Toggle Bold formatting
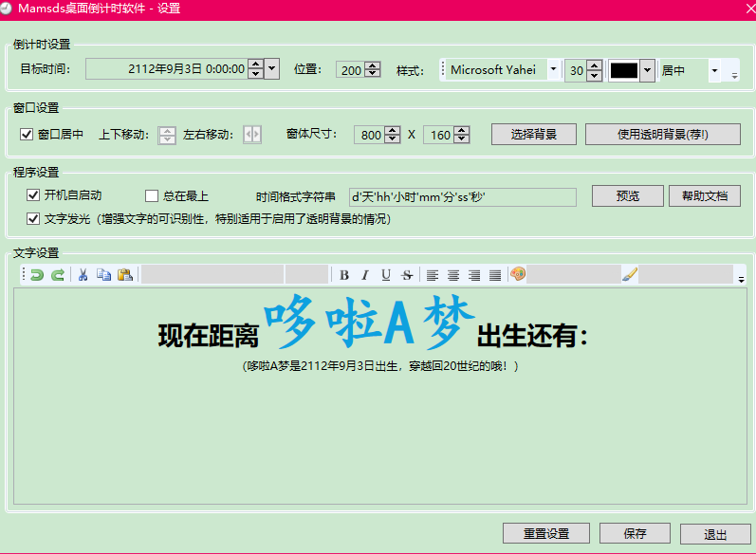Viewport: 756px width, 554px height. (x=343, y=275)
